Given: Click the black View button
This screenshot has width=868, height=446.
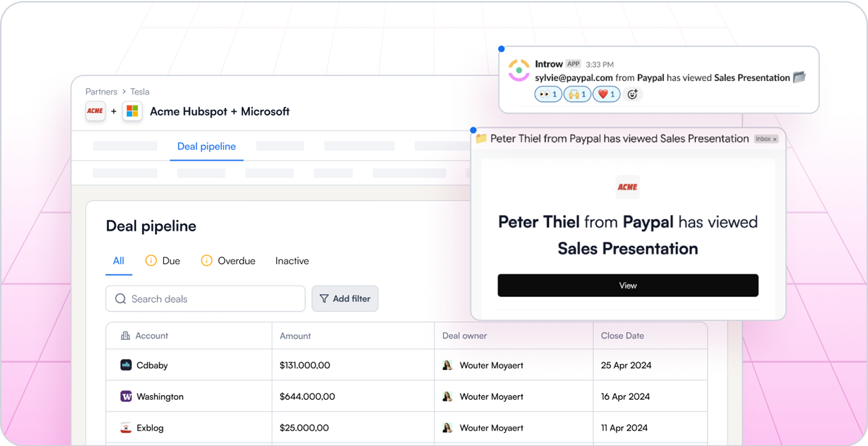Looking at the screenshot, I should click(628, 285).
